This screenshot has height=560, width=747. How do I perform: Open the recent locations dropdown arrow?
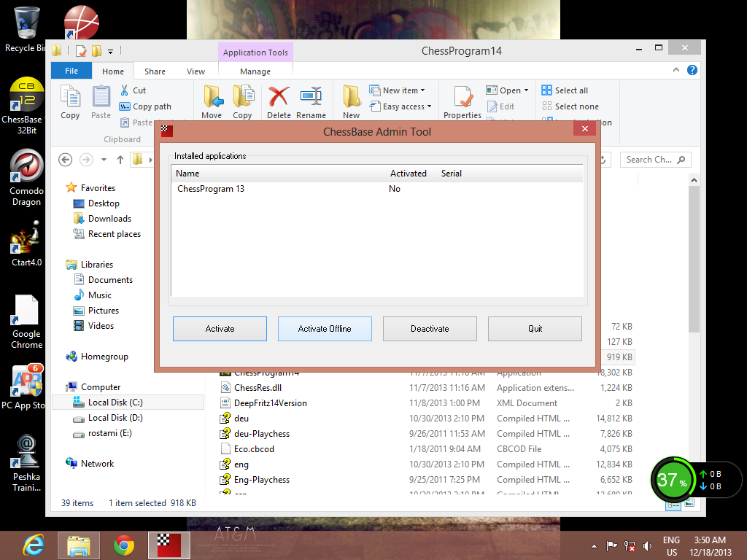(x=104, y=160)
